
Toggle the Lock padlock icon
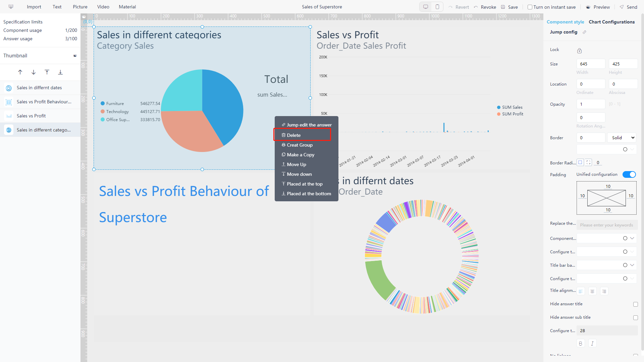click(579, 51)
